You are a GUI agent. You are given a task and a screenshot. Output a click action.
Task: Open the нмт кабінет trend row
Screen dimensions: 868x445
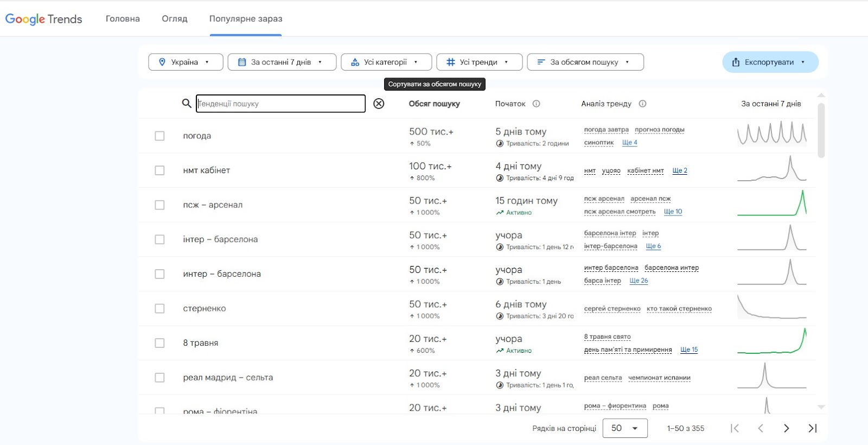click(477, 170)
